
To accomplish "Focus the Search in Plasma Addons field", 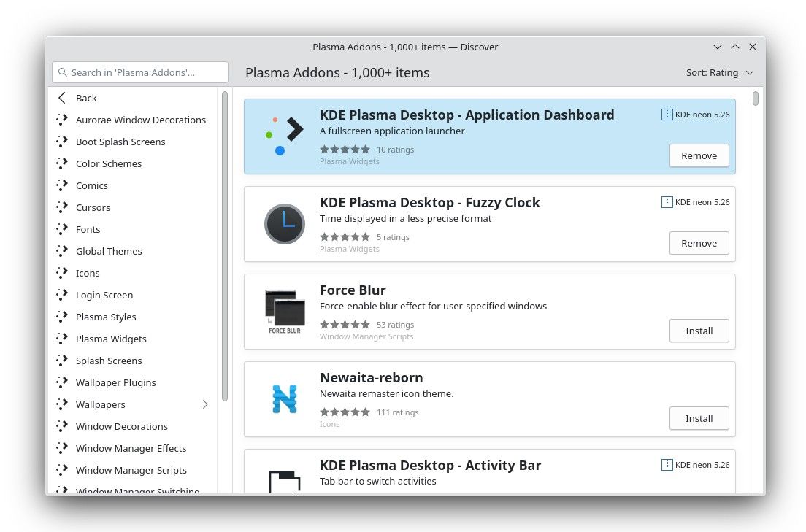I will click(140, 72).
